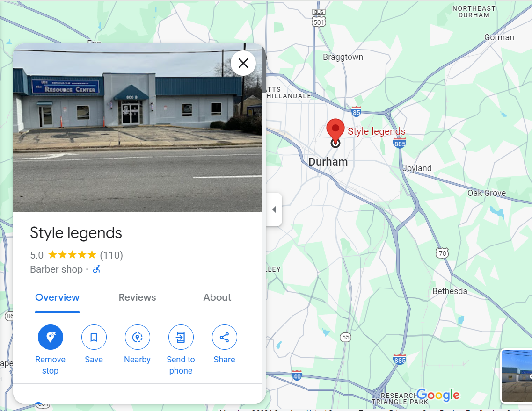Collapse the side panel arrow
This screenshot has height=411, width=532.
tap(274, 209)
